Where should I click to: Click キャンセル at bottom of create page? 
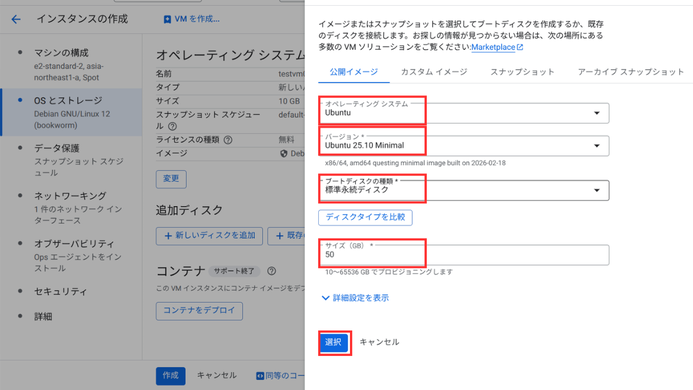pyautogui.click(x=217, y=375)
